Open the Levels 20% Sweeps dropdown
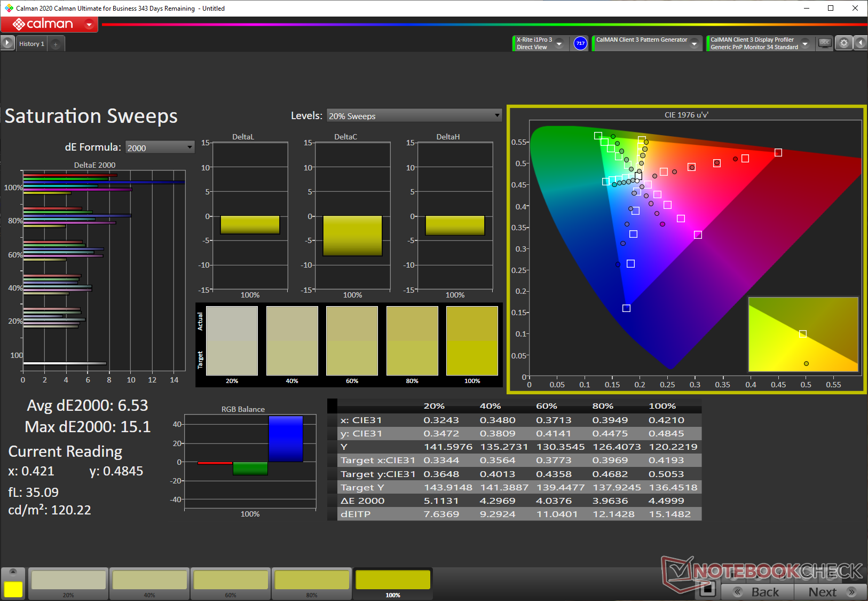This screenshot has height=601, width=868. [414, 116]
